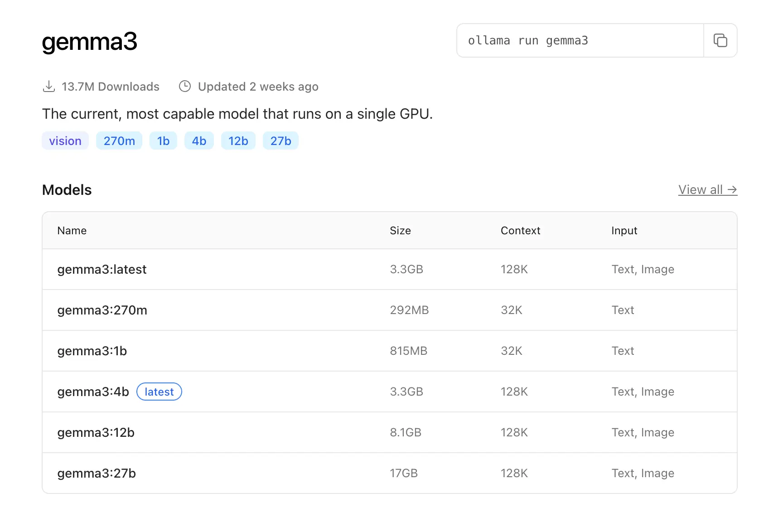The image size is (783, 532).
Task: Select the 270m size tag
Action: (119, 141)
